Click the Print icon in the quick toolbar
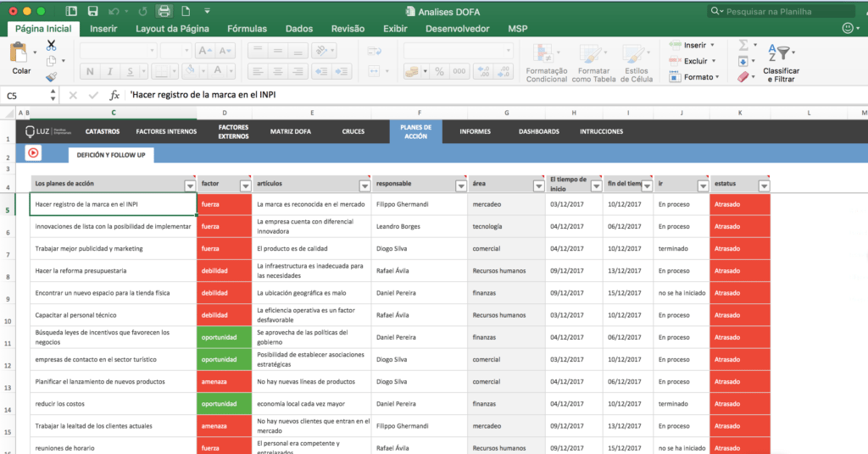868x454 pixels. click(x=164, y=11)
